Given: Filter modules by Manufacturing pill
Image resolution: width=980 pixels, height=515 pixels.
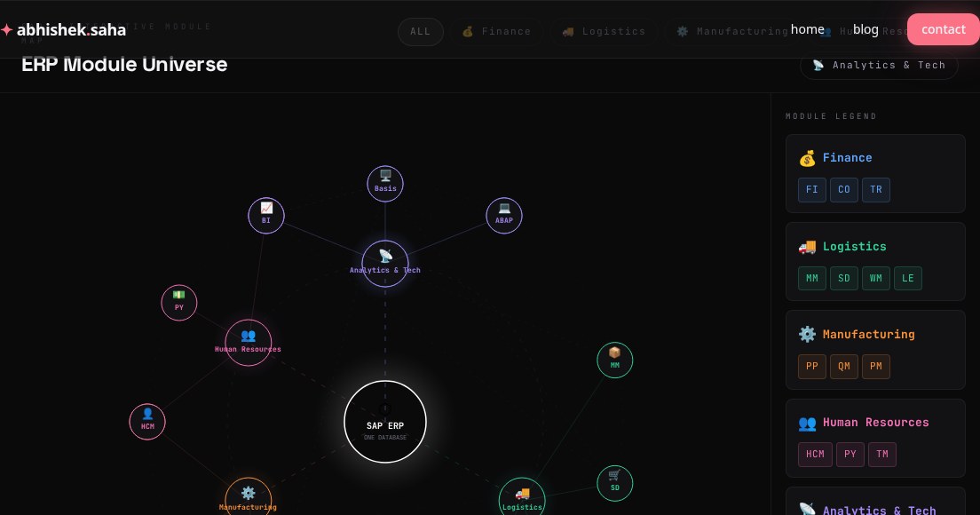Looking at the screenshot, I should [732, 31].
